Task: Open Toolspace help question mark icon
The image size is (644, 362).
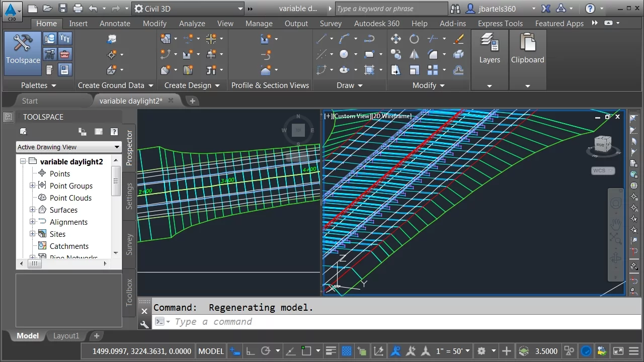Action: pyautogui.click(x=114, y=132)
